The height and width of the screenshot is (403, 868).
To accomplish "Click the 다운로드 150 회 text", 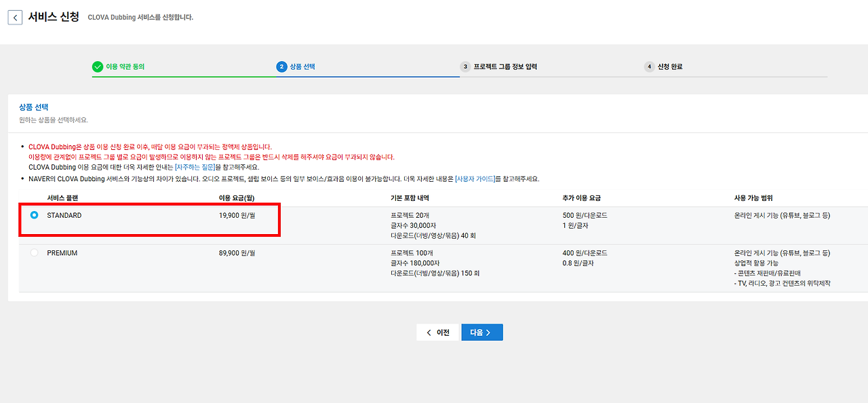I will tap(436, 273).
